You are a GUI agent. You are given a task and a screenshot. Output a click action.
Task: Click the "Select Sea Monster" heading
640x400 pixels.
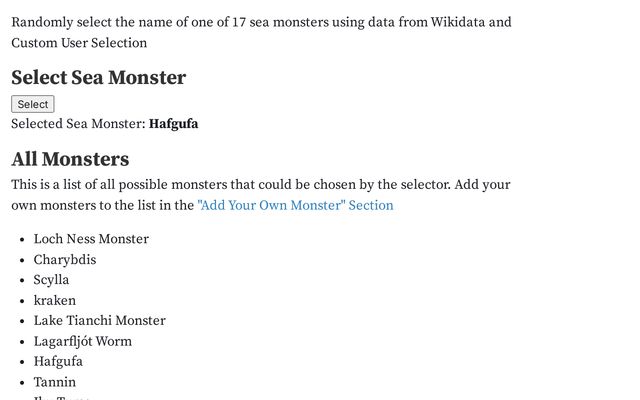98,78
